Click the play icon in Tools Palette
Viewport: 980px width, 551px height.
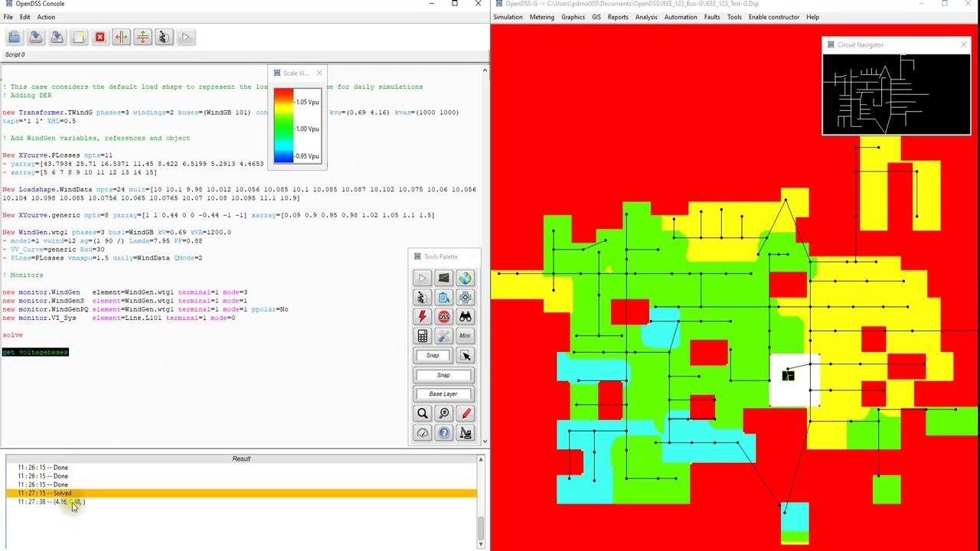422,278
